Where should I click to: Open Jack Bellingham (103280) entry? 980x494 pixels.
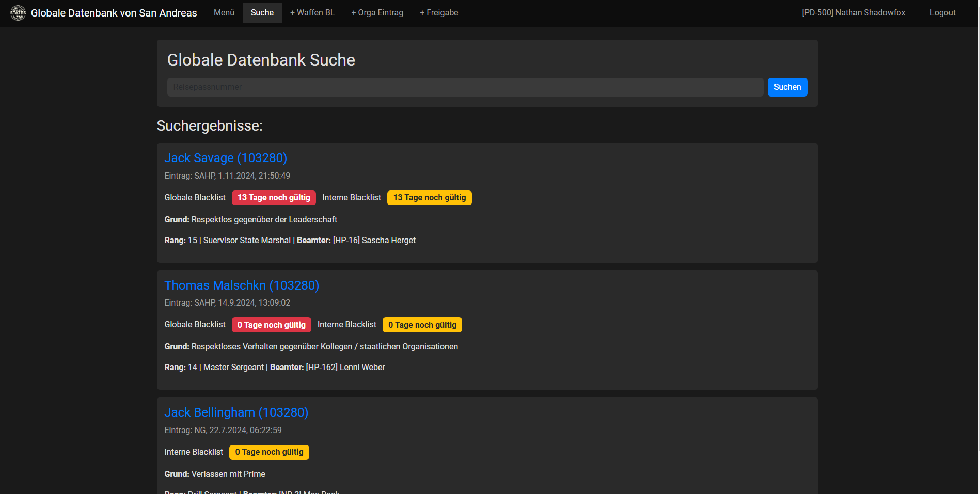236,412
